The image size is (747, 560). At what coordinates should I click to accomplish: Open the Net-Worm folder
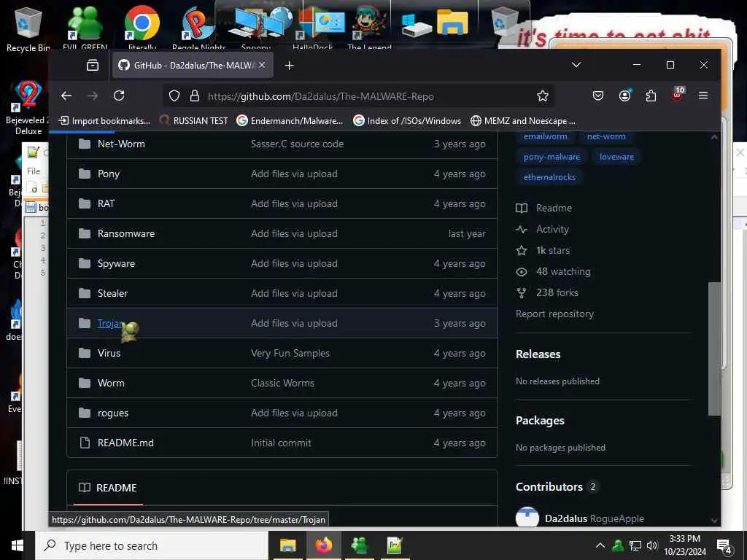click(x=121, y=144)
